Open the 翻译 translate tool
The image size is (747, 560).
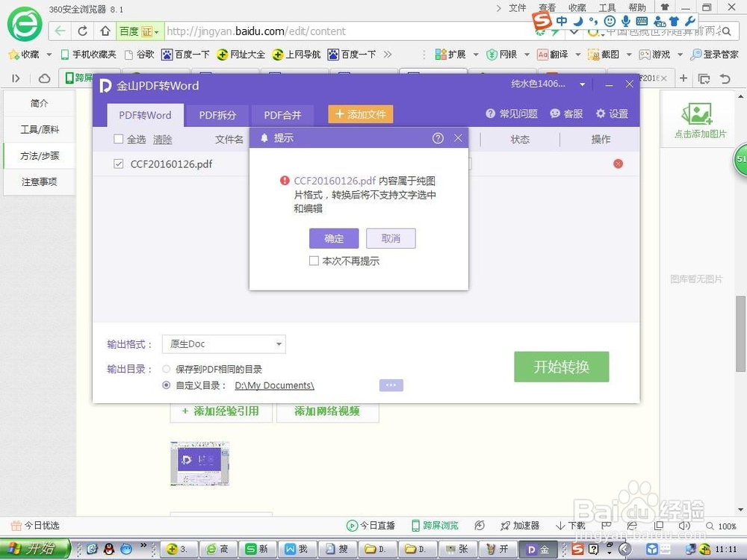click(553, 55)
